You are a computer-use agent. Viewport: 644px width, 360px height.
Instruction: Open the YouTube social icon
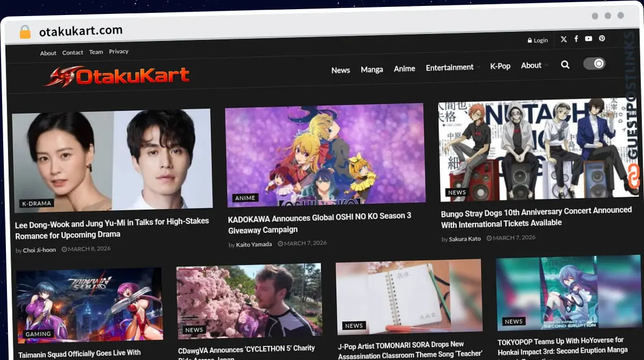[x=589, y=39]
